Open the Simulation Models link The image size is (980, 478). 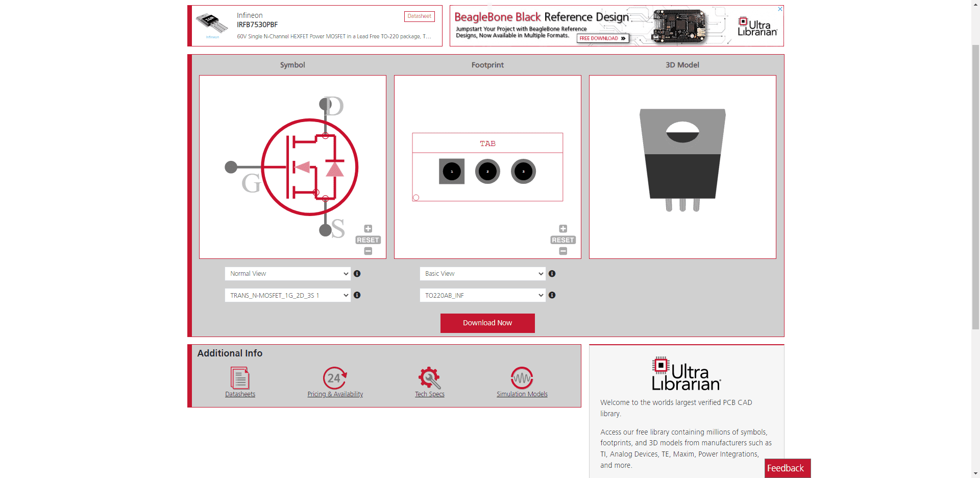click(522, 394)
